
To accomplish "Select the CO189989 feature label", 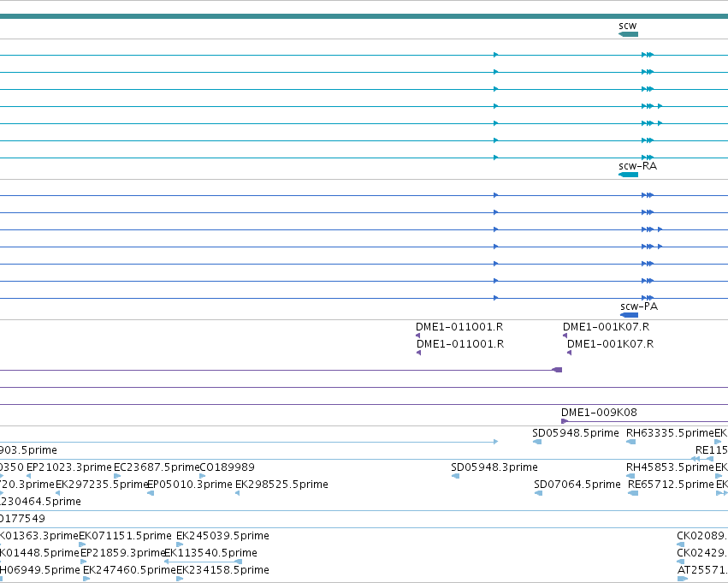I will click(x=227, y=467).
